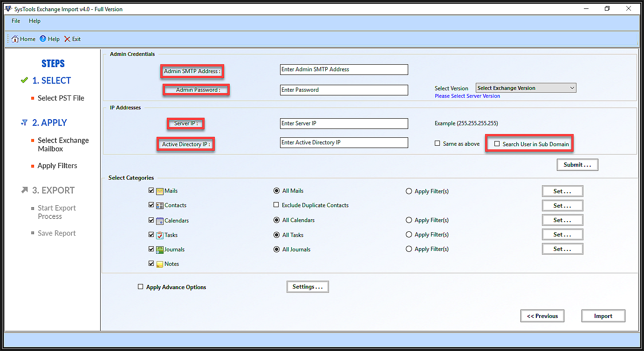Uncheck the Journals category checkbox
The image size is (644, 351).
pos(151,249)
